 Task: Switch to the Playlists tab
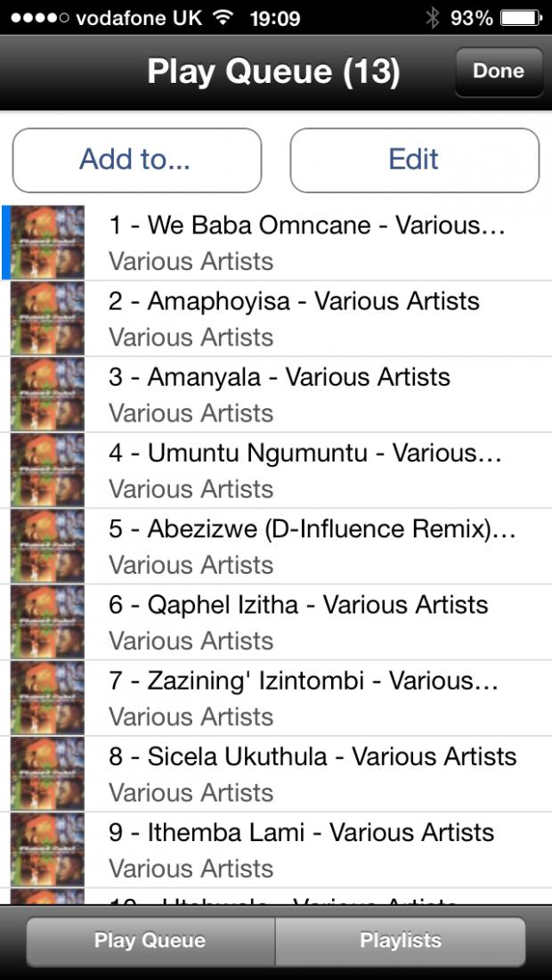tap(401, 941)
